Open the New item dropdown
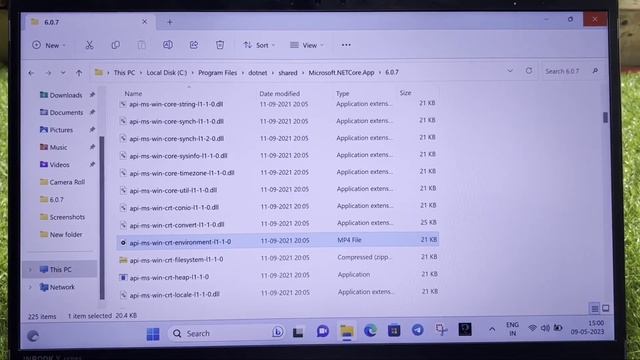The height and width of the screenshot is (360, 640). tap(49, 45)
